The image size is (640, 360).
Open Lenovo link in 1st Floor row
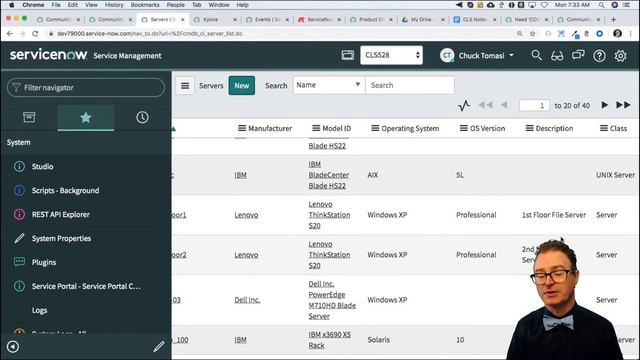[x=246, y=215]
